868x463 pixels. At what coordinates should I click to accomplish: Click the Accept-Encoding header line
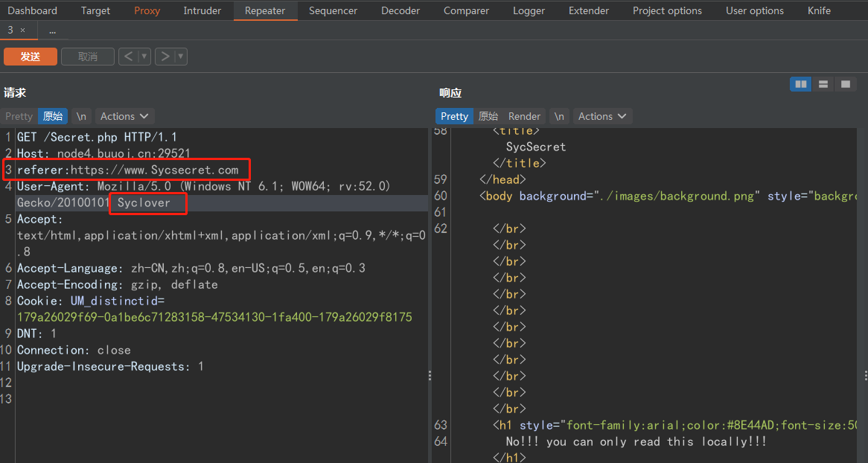click(118, 284)
